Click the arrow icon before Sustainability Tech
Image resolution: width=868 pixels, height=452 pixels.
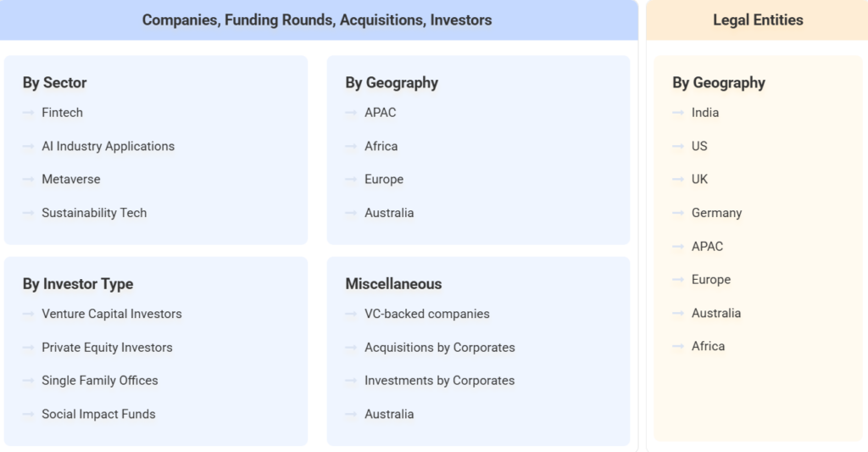click(29, 213)
